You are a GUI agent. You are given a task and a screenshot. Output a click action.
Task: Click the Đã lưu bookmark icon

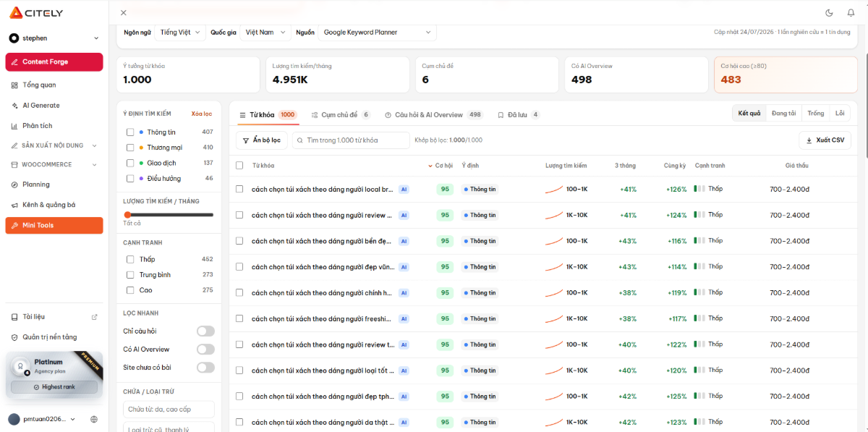click(x=501, y=115)
